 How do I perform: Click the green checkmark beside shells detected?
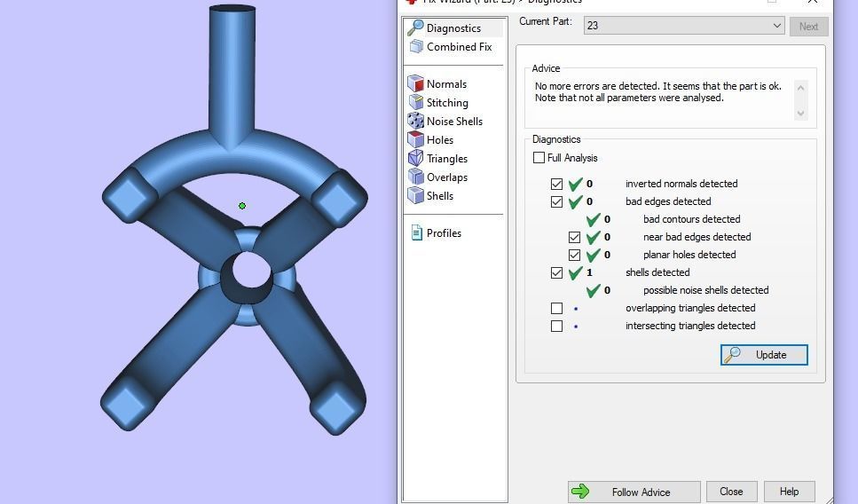575,272
